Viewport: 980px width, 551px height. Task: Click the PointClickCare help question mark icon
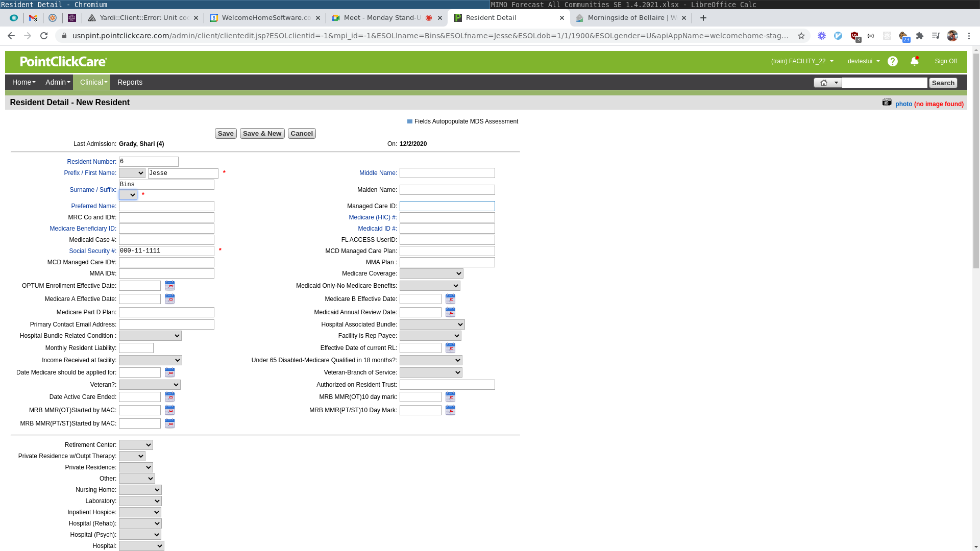point(892,61)
